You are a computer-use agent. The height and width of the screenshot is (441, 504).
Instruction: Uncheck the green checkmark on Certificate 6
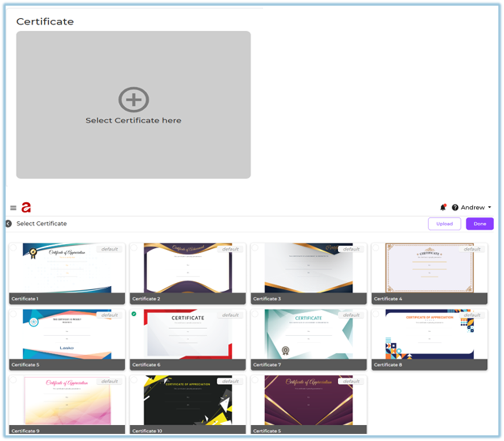pyautogui.click(x=134, y=314)
